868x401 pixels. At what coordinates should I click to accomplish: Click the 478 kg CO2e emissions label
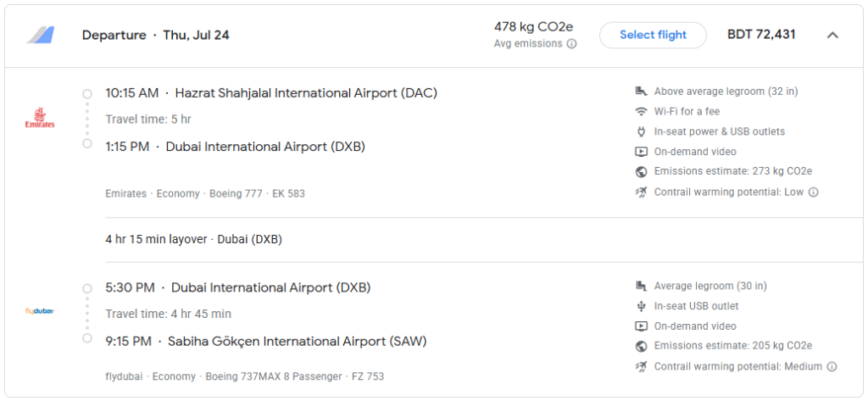click(x=533, y=26)
